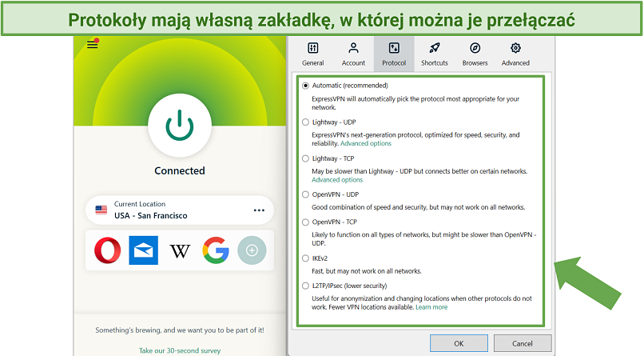Select OpenVPN - UDP protocol
Image resolution: width=644 pixels, height=356 pixels.
coord(305,194)
